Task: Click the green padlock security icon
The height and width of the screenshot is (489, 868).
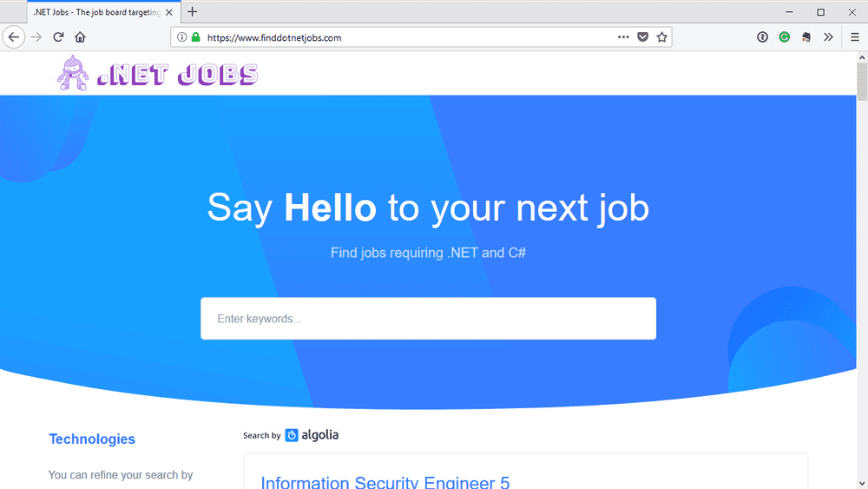Action: (195, 37)
